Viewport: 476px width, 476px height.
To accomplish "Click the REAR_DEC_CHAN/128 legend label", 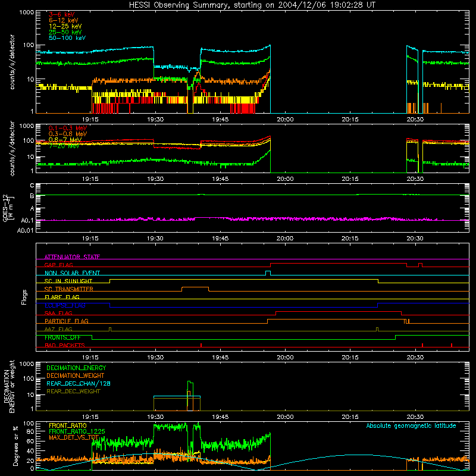I will 79,383.
